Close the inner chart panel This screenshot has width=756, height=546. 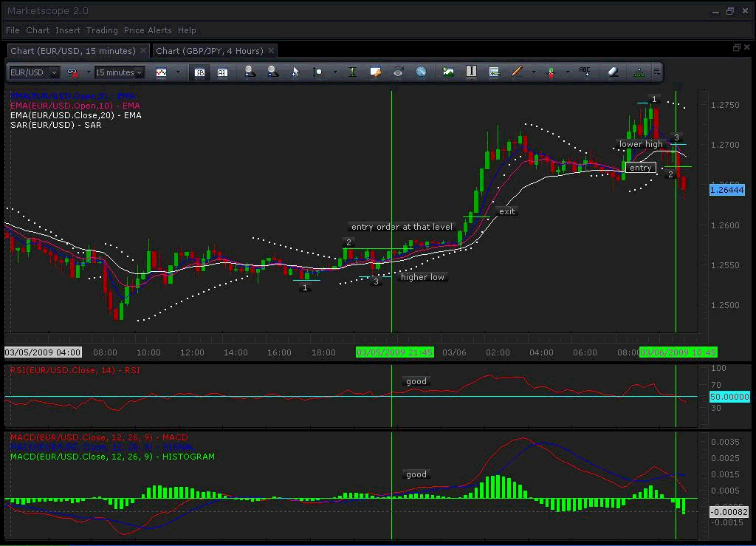pyautogui.click(x=747, y=47)
